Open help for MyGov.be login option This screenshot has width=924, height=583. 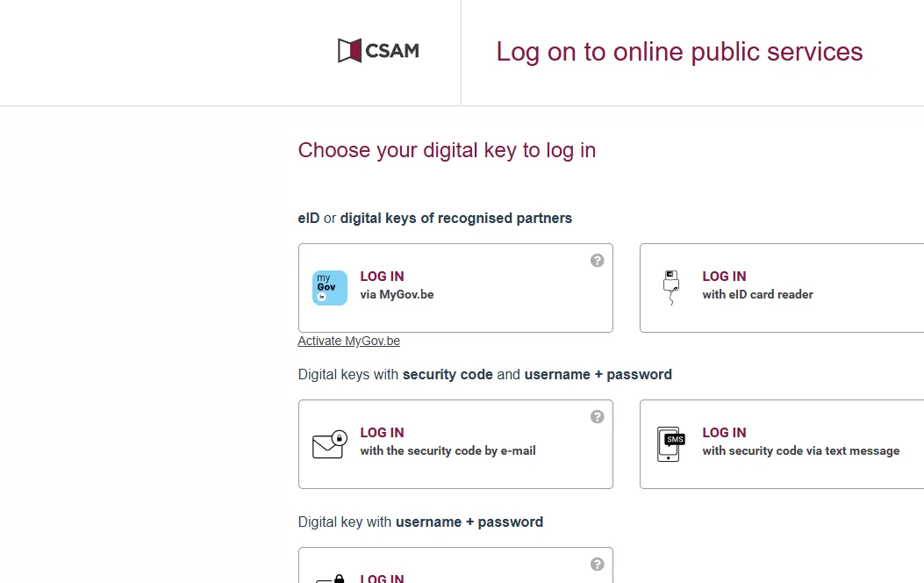pos(598,261)
